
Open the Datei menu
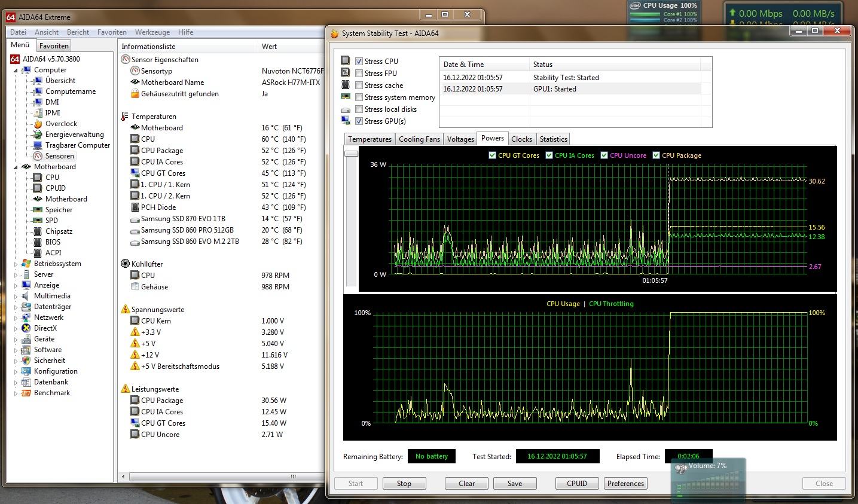tap(19, 32)
